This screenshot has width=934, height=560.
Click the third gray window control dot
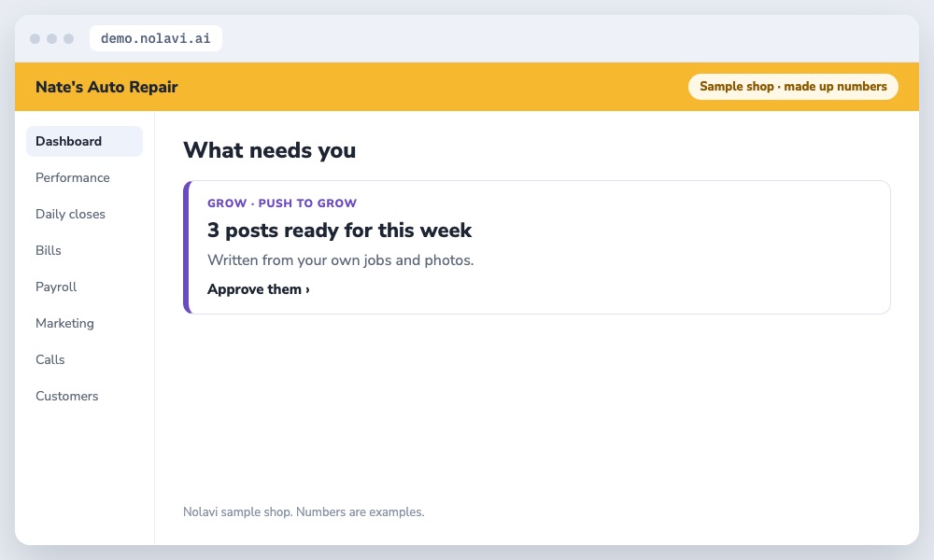[68, 38]
